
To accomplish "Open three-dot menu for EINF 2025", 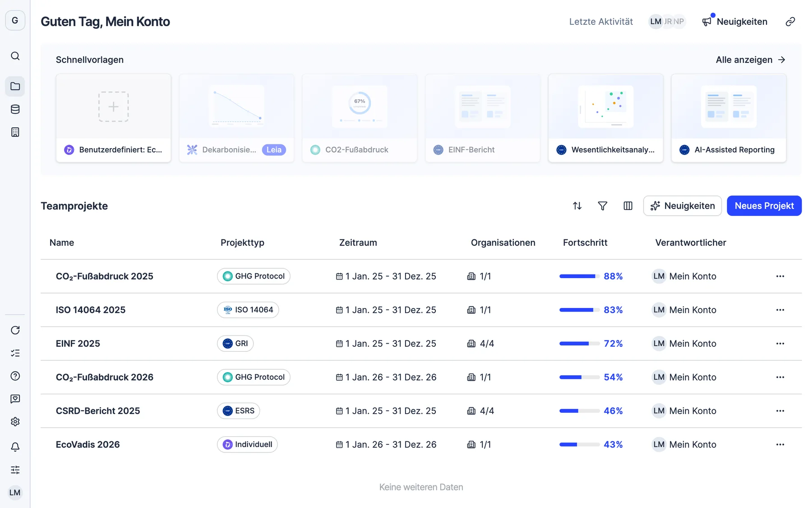I will point(780,344).
